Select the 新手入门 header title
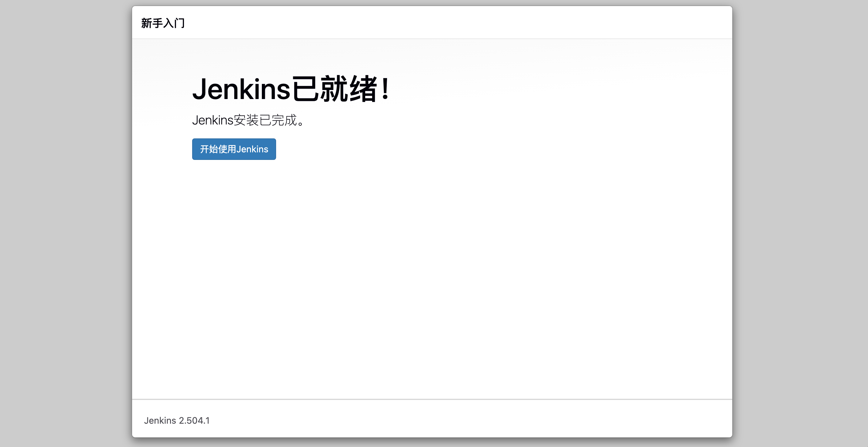 tap(163, 23)
